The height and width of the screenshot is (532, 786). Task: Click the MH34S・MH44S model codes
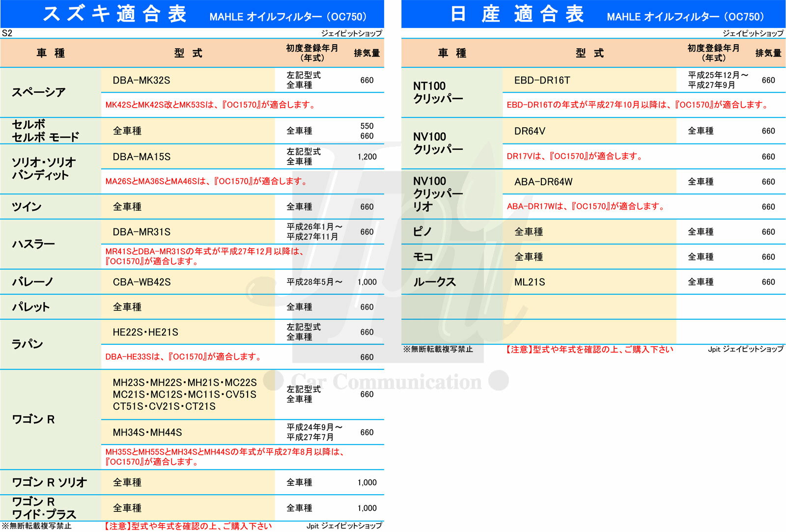147,432
